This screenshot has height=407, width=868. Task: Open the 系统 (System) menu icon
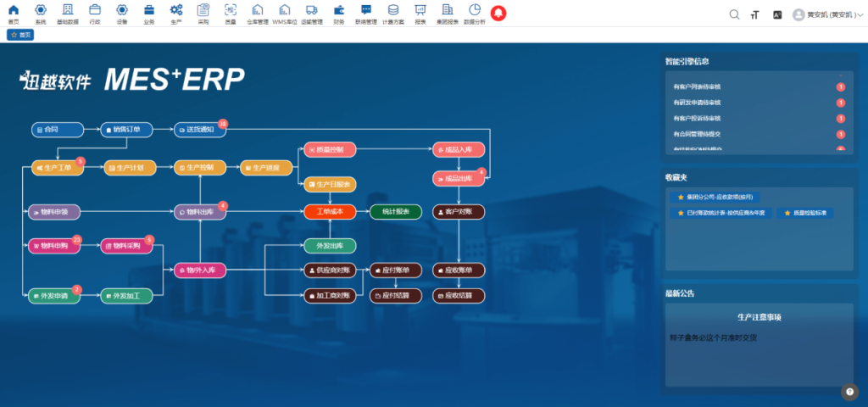(x=40, y=12)
